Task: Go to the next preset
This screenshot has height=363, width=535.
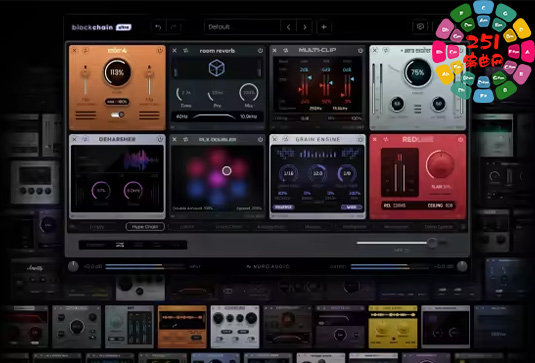Action: [305, 27]
